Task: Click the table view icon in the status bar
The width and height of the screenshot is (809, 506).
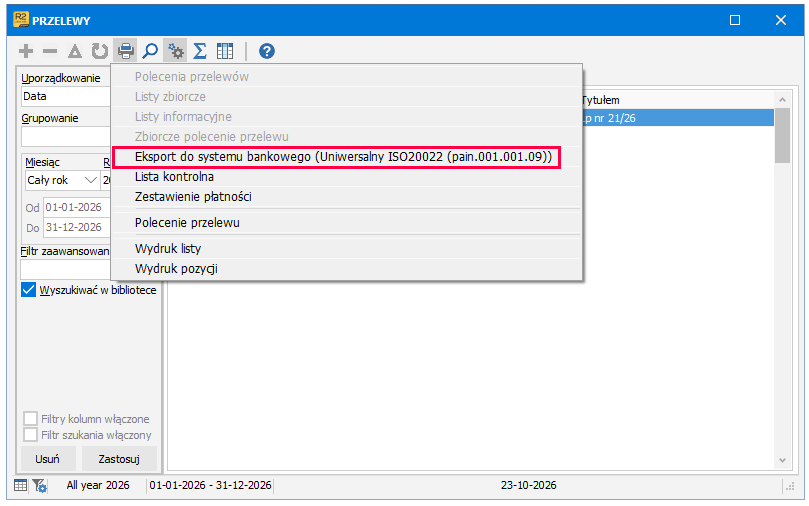Action: pyautogui.click(x=21, y=485)
